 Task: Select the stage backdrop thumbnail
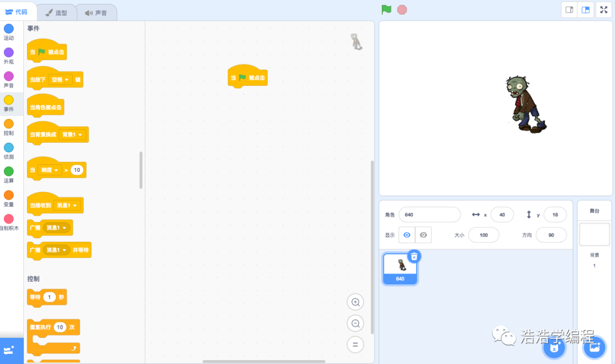(x=594, y=235)
